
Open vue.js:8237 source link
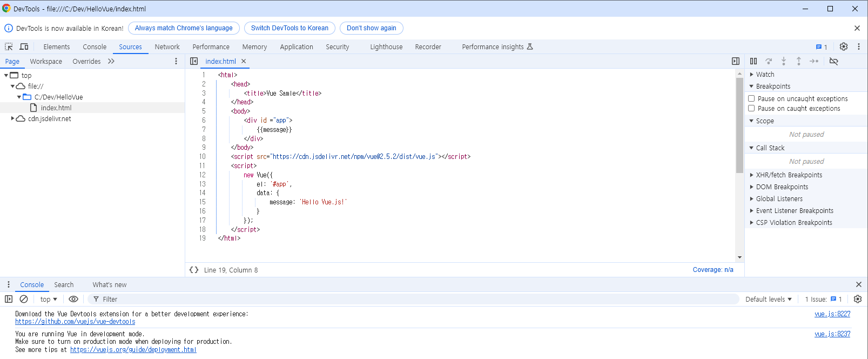[832, 334]
